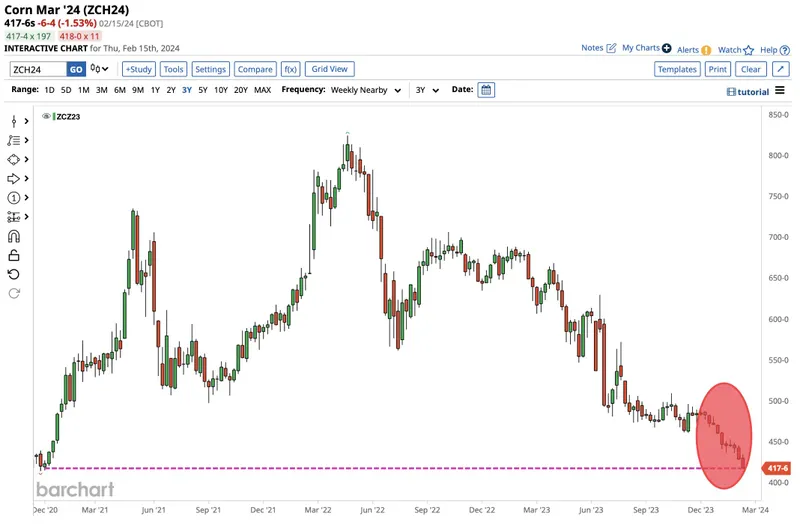The height and width of the screenshot is (528, 800).
Task: Toggle the drawings lock icon
Action: point(14,255)
